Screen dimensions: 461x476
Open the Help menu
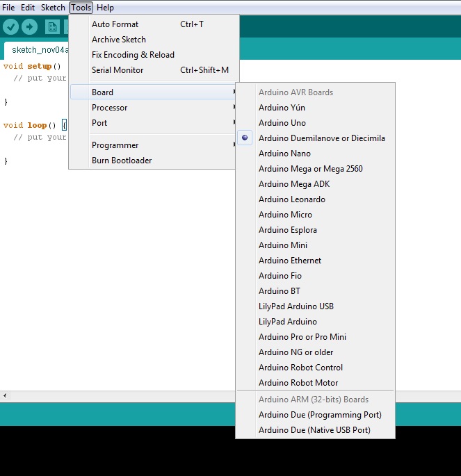point(105,8)
